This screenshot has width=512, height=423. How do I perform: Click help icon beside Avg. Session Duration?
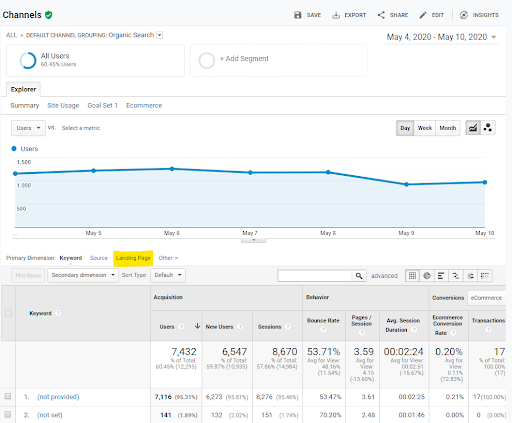coord(414,330)
